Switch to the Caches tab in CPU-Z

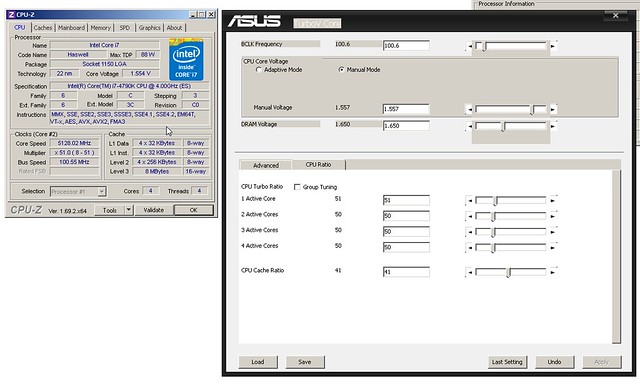point(43,28)
